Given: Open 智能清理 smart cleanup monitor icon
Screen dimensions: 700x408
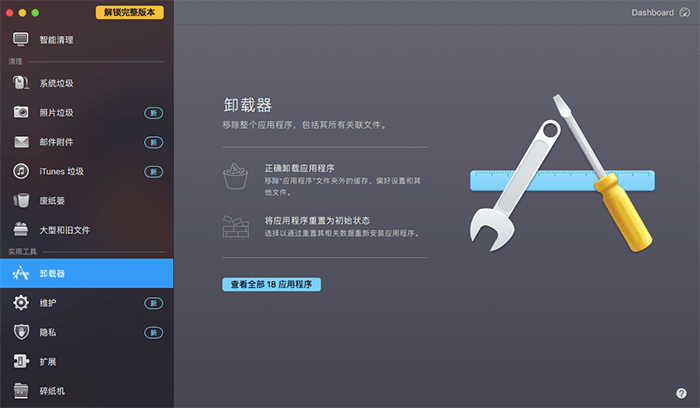Looking at the screenshot, I should tap(21, 39).
